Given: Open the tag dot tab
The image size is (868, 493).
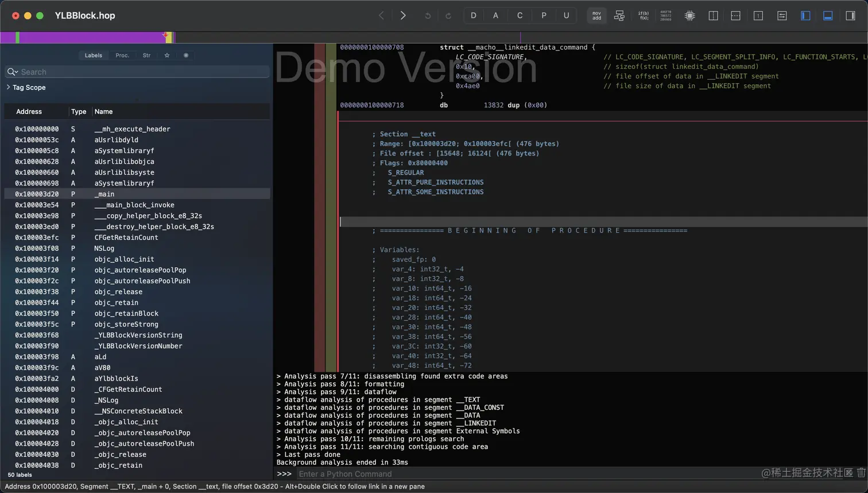Looking at the screenshot, I should pyautogui.click(x=186, y=56).
